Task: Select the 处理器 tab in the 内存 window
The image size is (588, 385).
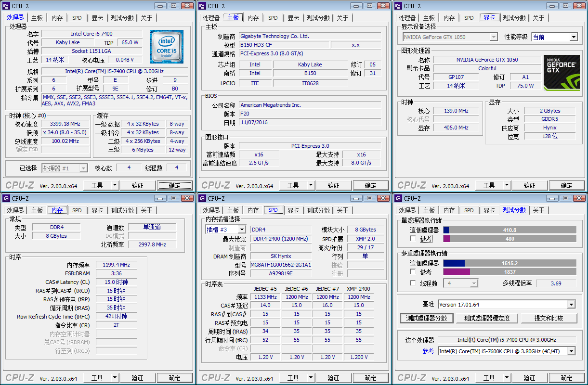Action: [15, 210]
